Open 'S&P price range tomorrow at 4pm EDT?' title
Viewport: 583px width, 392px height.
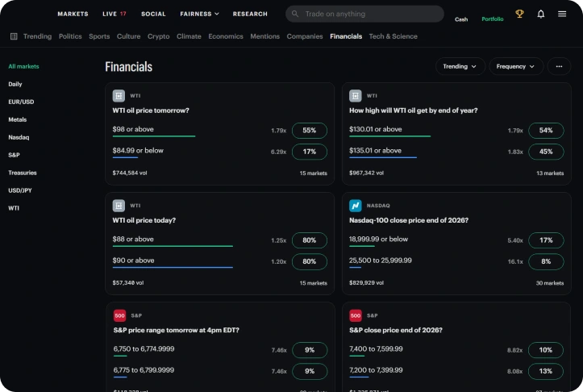[177, 330]
